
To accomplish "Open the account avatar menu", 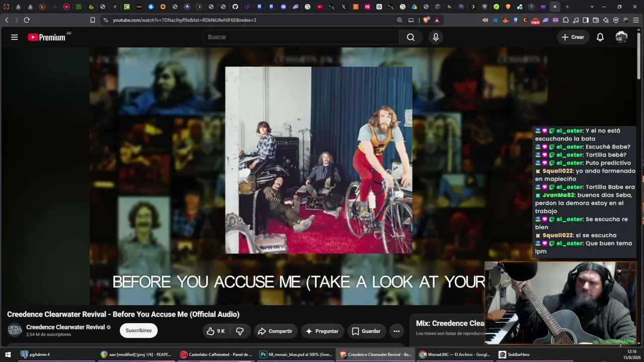I will coord(621,37).
